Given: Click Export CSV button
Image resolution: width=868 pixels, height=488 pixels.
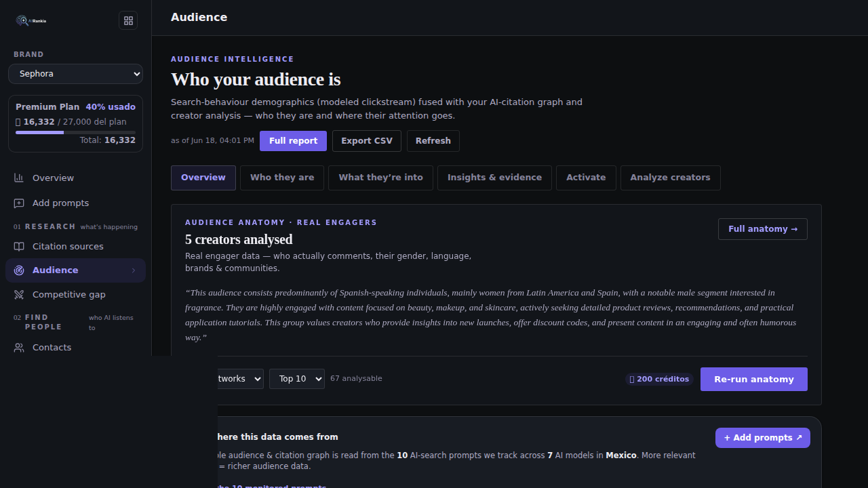Looking at the screenshot, I should (367, 141).
